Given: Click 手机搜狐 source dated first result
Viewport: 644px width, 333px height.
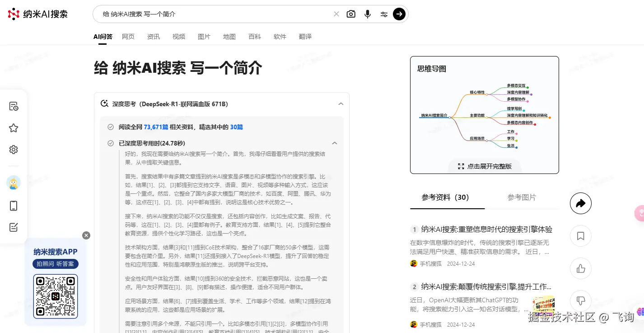Looking at the screenshot, I should [430, 263].
